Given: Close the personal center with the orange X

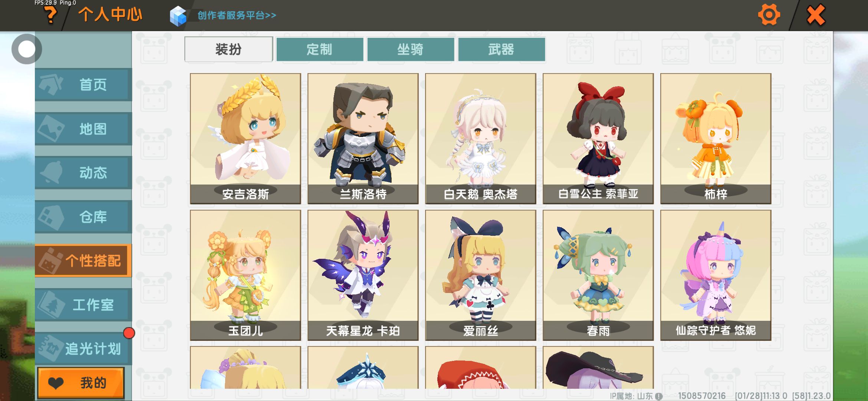Looking at the screenshot, I should click(x=816, y=15).
